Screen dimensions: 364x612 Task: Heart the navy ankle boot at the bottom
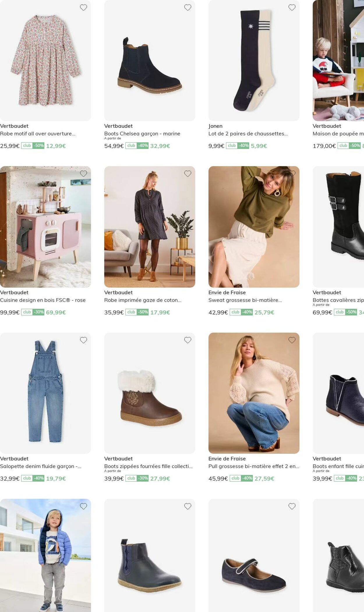click(188, 506)
